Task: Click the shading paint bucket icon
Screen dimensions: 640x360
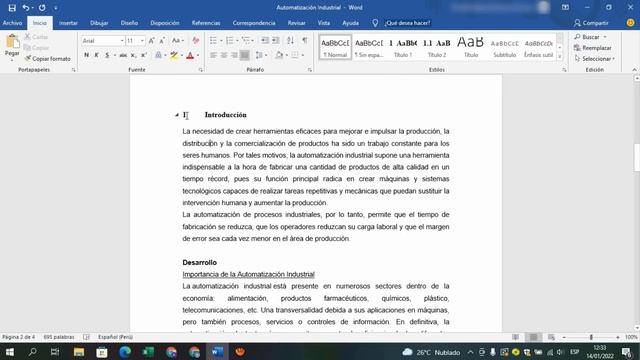Action: pyautogui.click(x=279, y=55)
